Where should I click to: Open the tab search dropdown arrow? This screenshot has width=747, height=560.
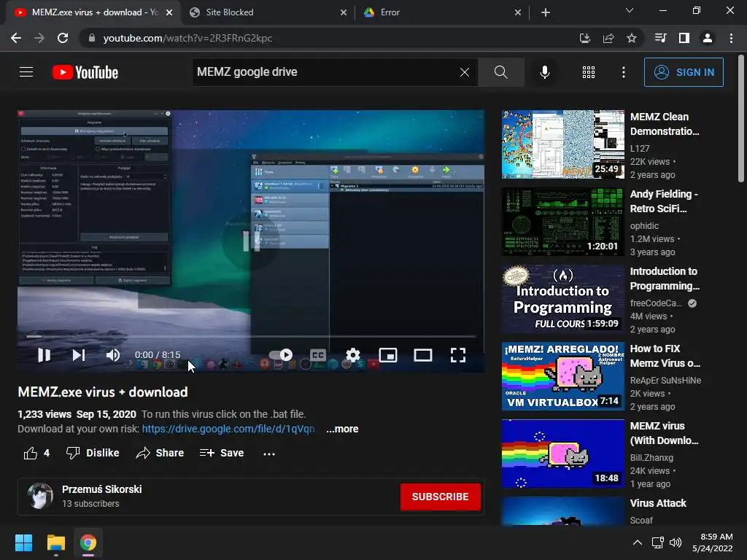pyautogui.click(x=630, y=10)
